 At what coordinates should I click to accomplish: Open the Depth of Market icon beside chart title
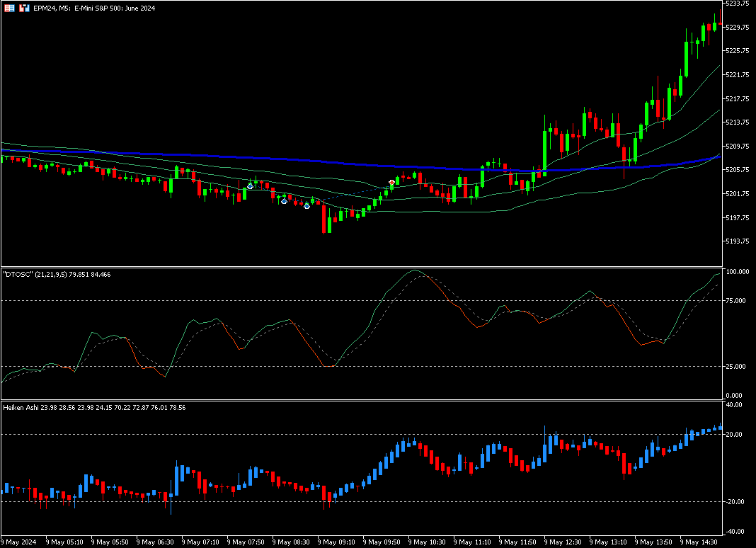(24, 8)
